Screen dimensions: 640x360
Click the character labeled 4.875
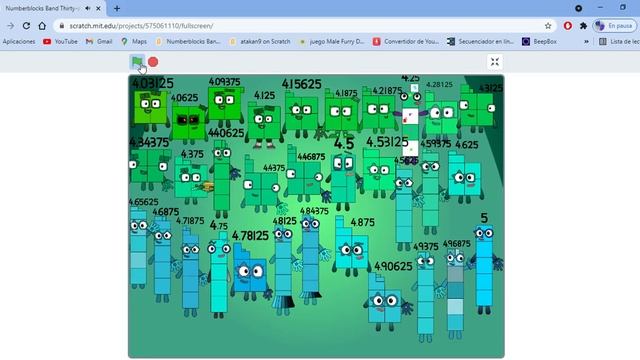pyautogui.click(x=351, y=247)
